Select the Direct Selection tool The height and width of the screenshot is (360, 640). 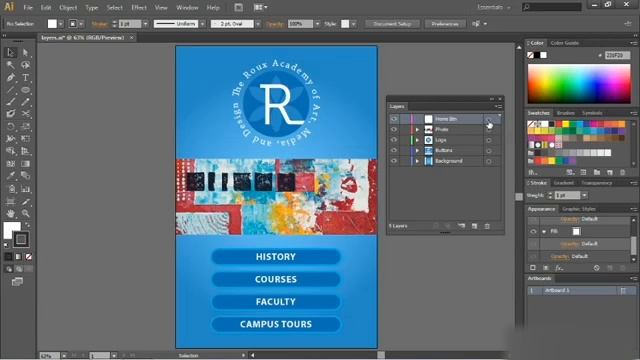25,52
